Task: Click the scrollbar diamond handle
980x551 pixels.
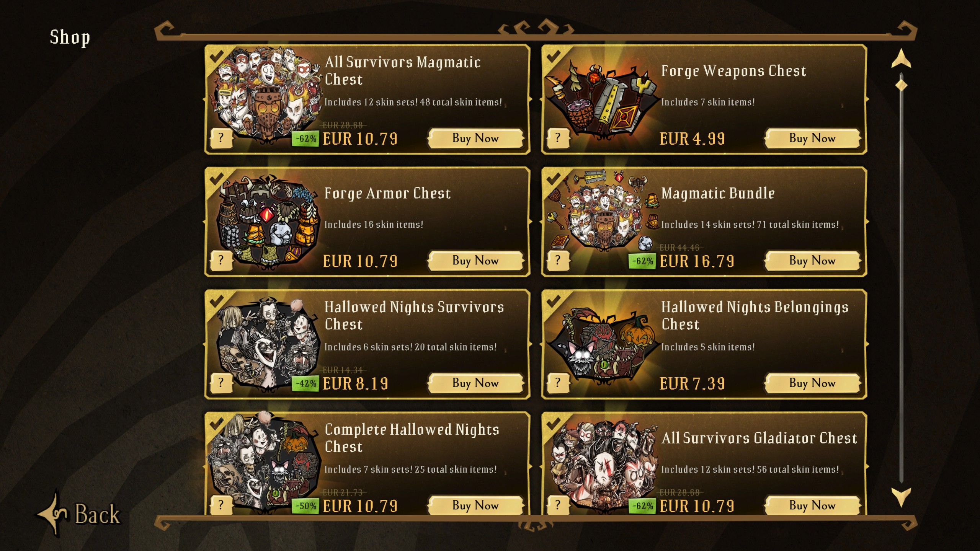Action: point(901,85)
